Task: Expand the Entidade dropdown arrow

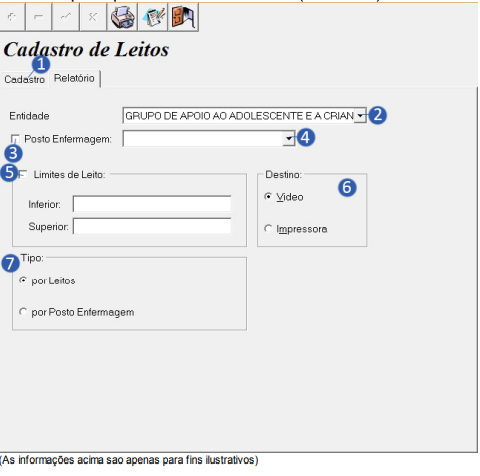Action: (x=360, y=116)
